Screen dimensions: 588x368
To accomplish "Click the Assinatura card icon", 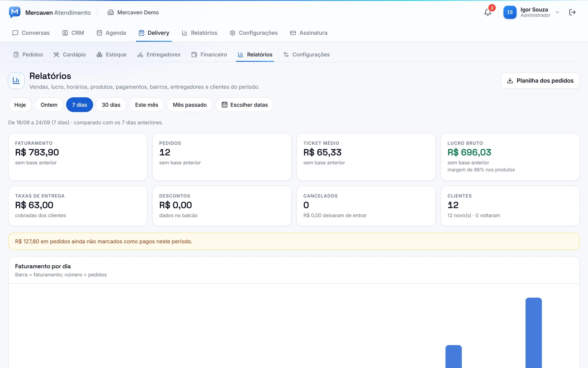I will pos(293,33).
